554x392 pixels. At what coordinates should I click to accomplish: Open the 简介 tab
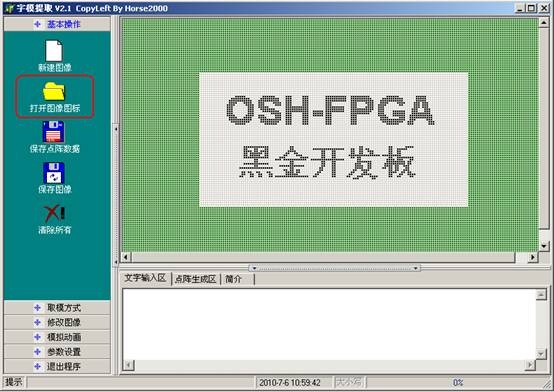[x=234, y=279]
